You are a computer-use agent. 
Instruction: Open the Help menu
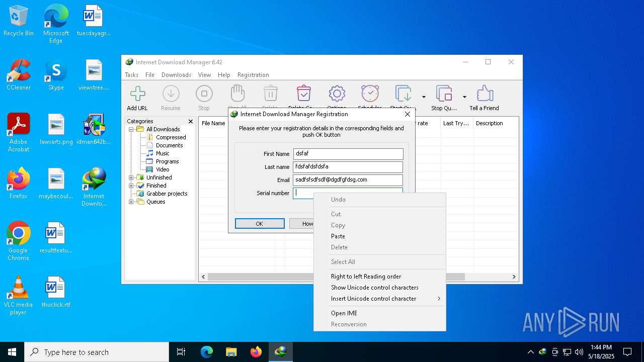224,75
